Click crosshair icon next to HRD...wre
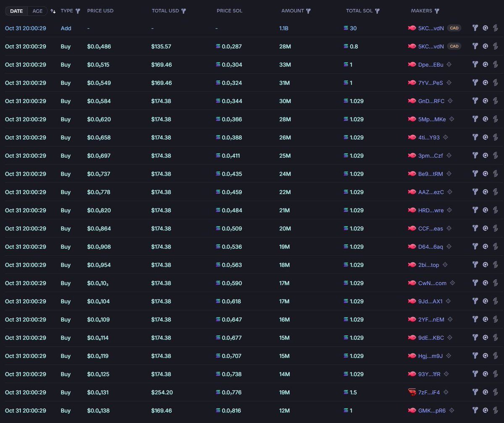The width and height of the screenshot is (504, 423). (449, 210)
